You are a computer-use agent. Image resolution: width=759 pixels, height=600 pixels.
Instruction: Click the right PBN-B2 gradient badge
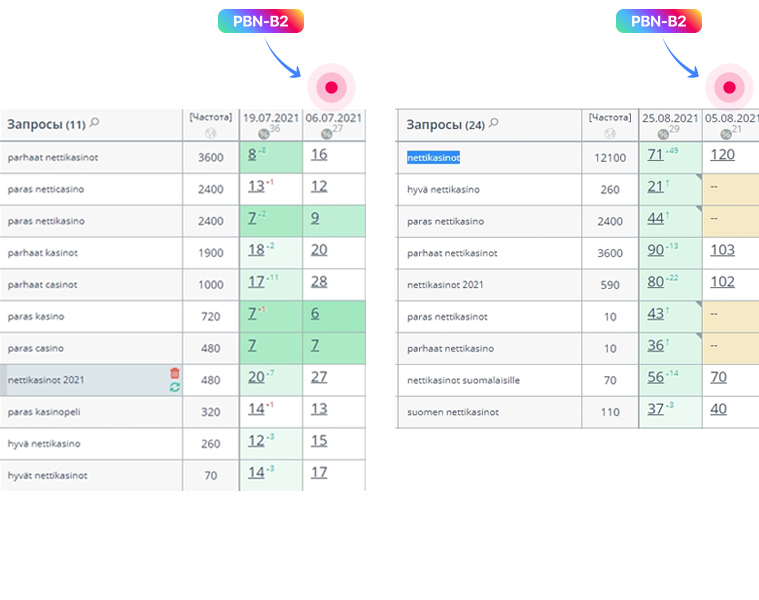pos(658,21)
